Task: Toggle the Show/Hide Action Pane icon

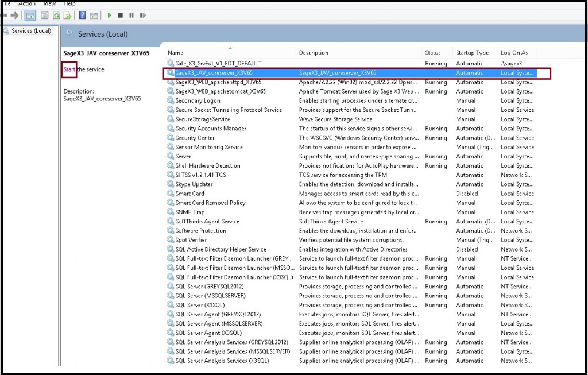Action: (x=94, y=16)
